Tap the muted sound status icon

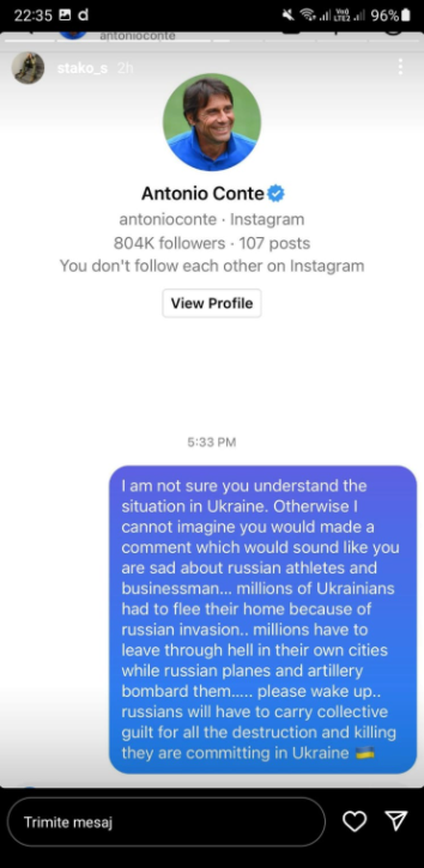(288, 15)
